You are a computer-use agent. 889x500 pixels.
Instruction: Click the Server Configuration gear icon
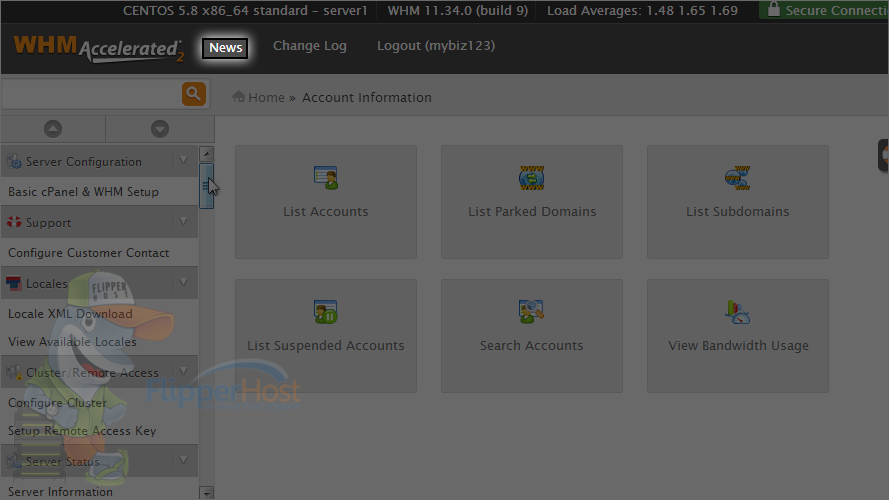[x=14, y=162]
